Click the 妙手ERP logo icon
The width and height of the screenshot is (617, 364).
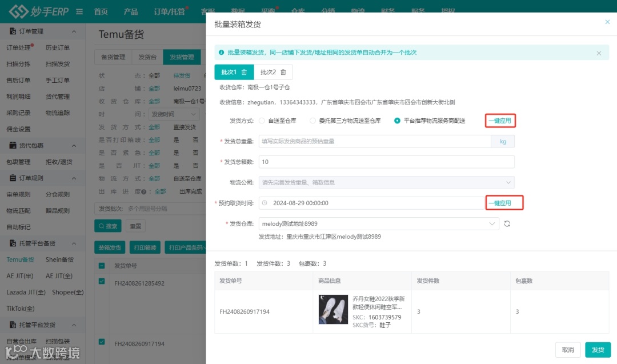click(x=18, y=11)
